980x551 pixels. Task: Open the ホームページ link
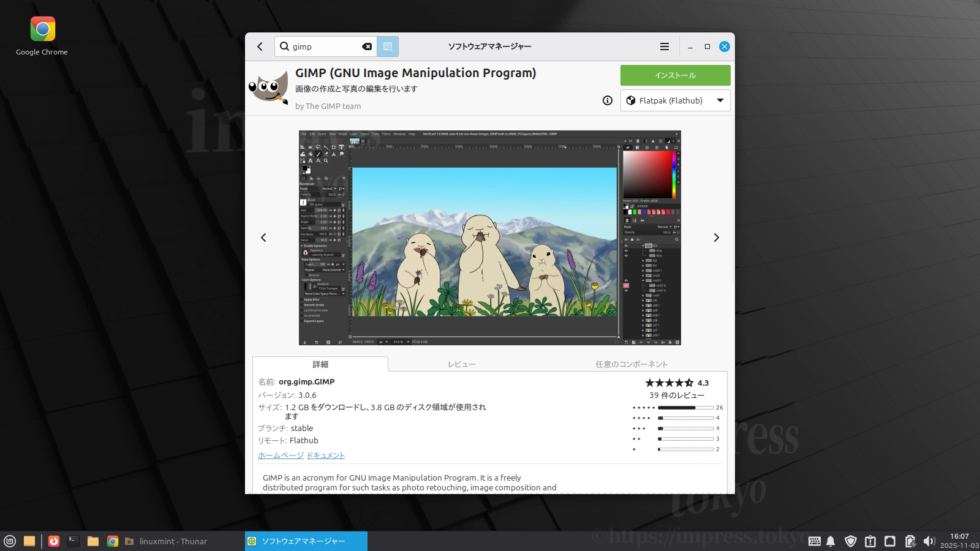click(281, 455)
